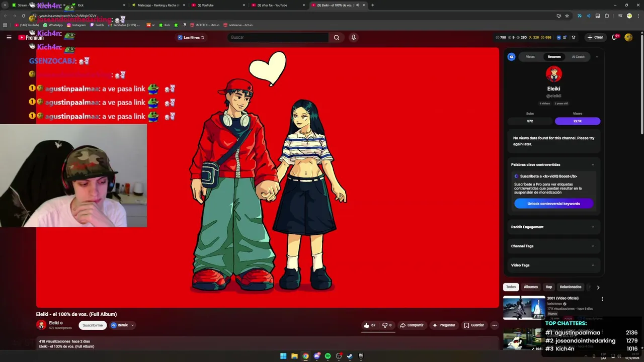
Task: Open YouTube notifications bell
Action: [x=614, y=37]
